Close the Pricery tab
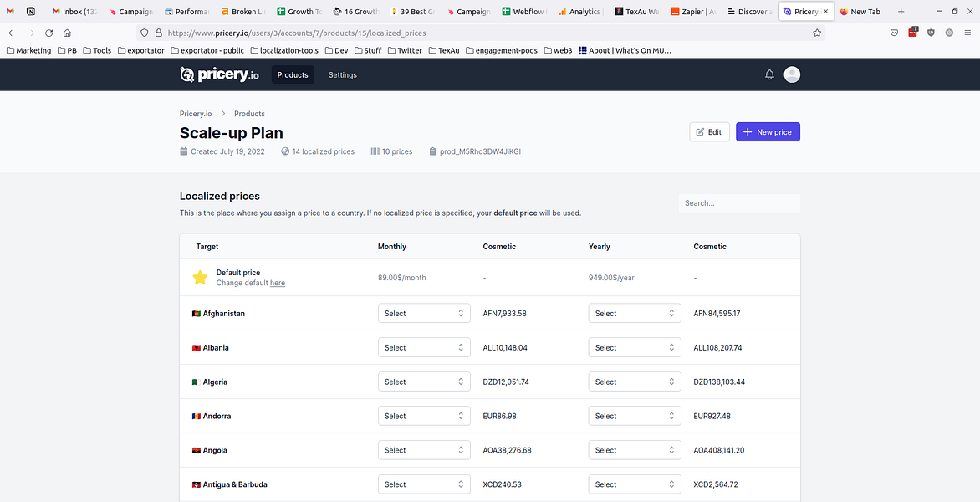 825,11
